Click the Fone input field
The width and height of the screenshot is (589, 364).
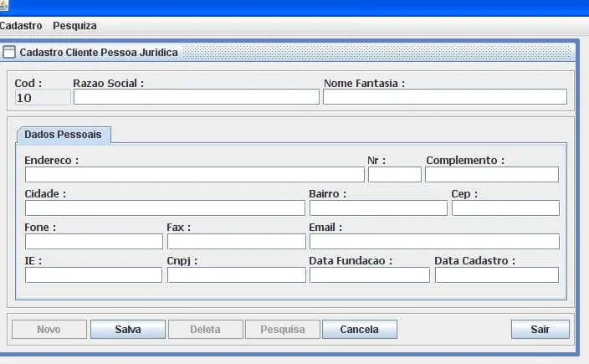tap(94, 242)
